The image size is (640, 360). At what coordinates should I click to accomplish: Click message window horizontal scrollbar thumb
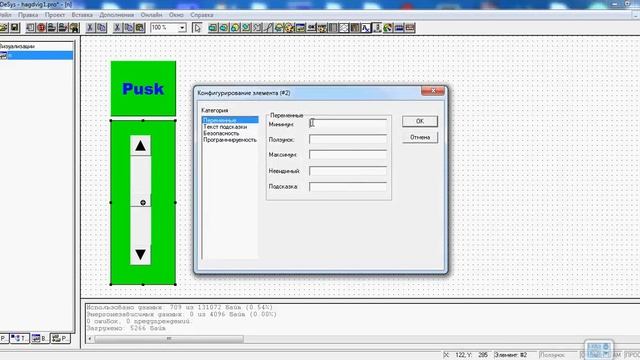[169, 339]
